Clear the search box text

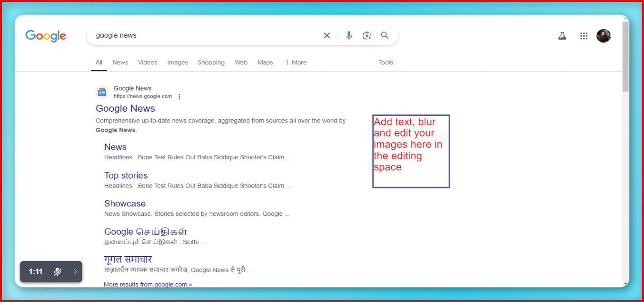(x=327, y=35)
